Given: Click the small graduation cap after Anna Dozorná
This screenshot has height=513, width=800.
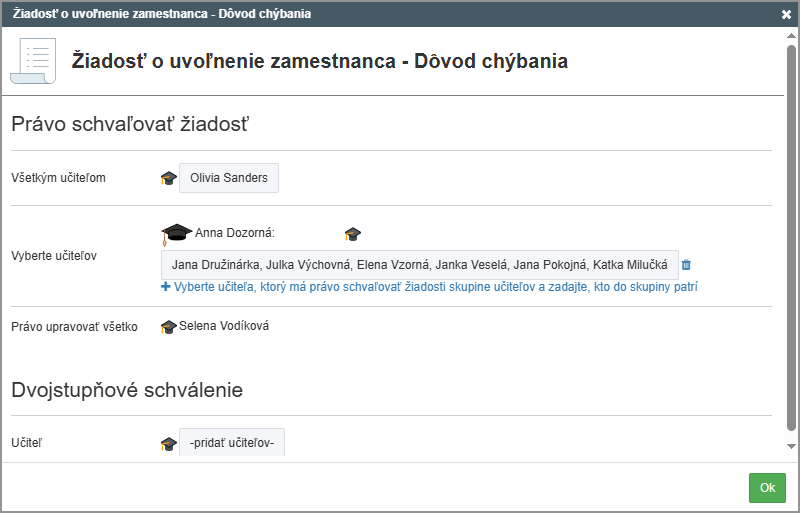Looking at the screenshot, I should (352, 234).
